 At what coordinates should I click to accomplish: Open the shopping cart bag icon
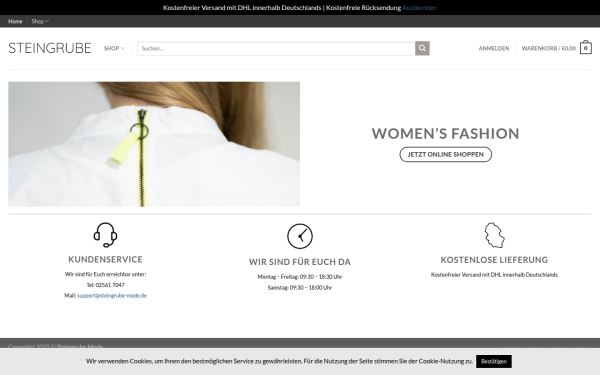tap(585, 48)
